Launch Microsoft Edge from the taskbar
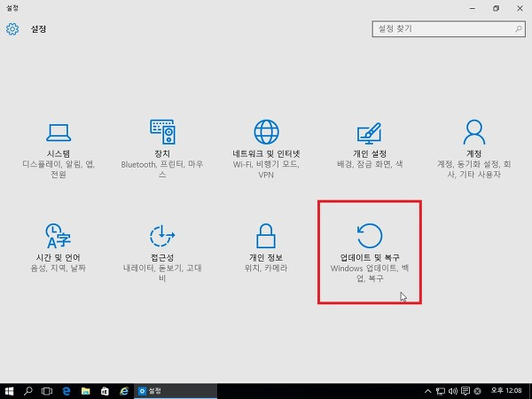This screenshot has height=399, width=532. tap(66, 391)
